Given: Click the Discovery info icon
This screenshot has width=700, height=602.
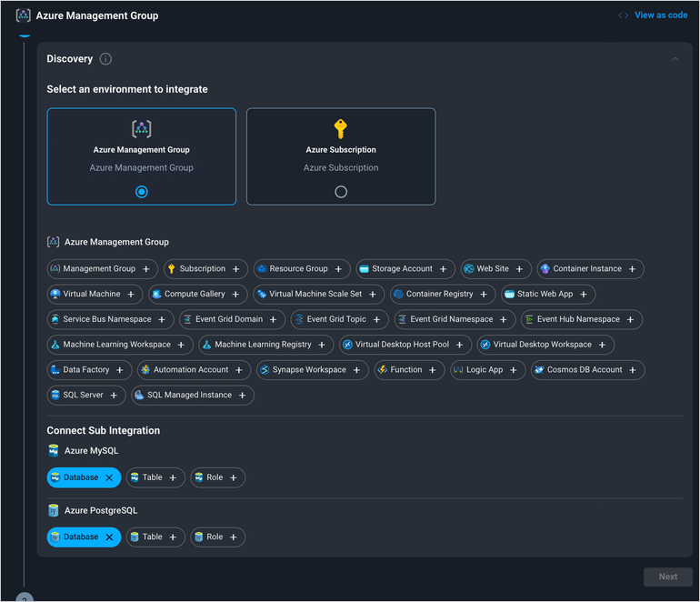Looking at the screenshot, I should (x=105, y=59).
